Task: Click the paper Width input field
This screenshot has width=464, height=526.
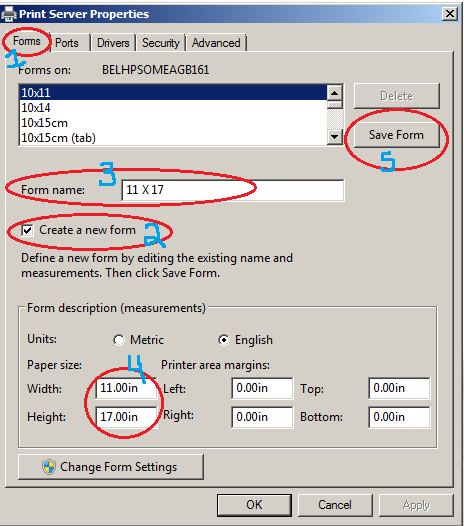Action: click(x=126, y=388)
